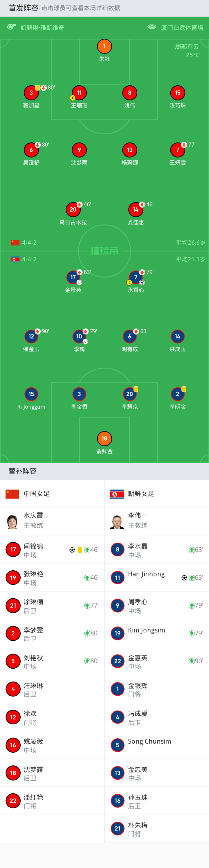The image size is (209, 868).
Task: Open coach 水庆霞 profile photo
Action: click(12, 521)
